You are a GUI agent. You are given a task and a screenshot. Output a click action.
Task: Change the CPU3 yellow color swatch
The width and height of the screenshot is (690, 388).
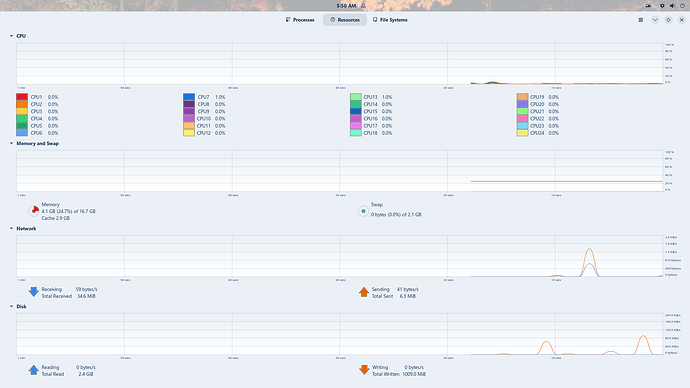22,111
